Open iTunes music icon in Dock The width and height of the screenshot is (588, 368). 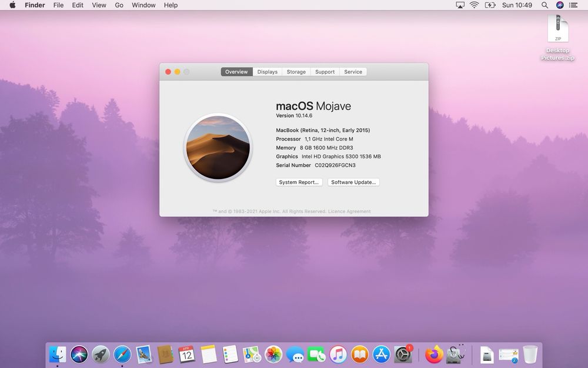tap(338, 354)
